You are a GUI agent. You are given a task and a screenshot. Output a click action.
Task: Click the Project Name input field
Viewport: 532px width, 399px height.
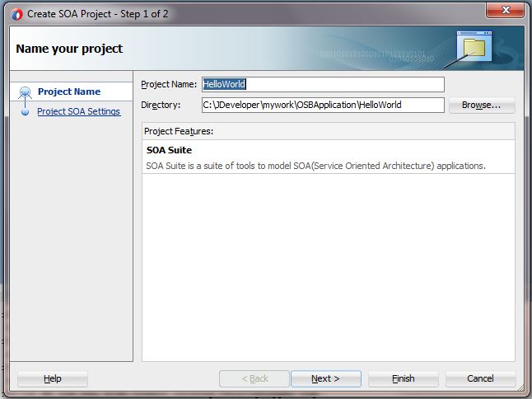(x=323, y=85)
